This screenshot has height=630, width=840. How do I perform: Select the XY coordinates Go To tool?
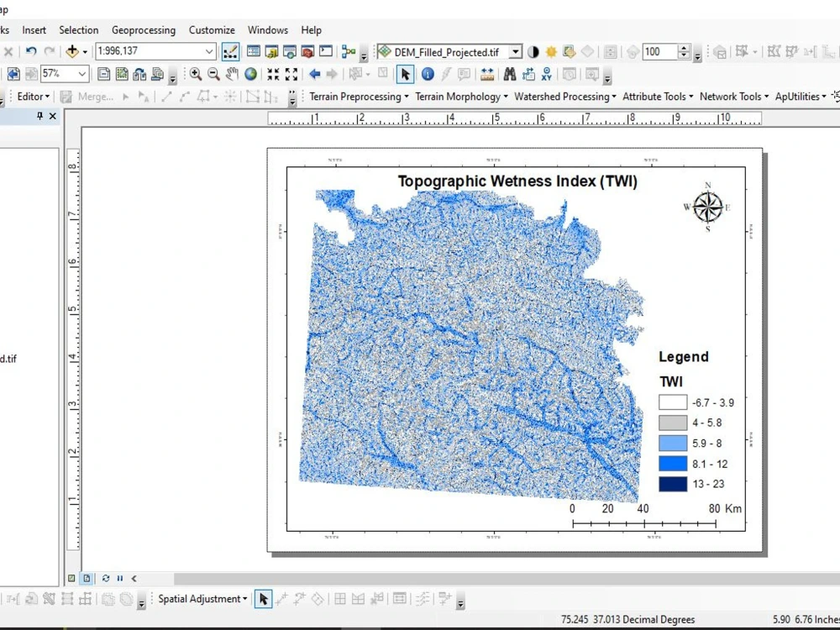pyautogui.click(x=547, y=74)
